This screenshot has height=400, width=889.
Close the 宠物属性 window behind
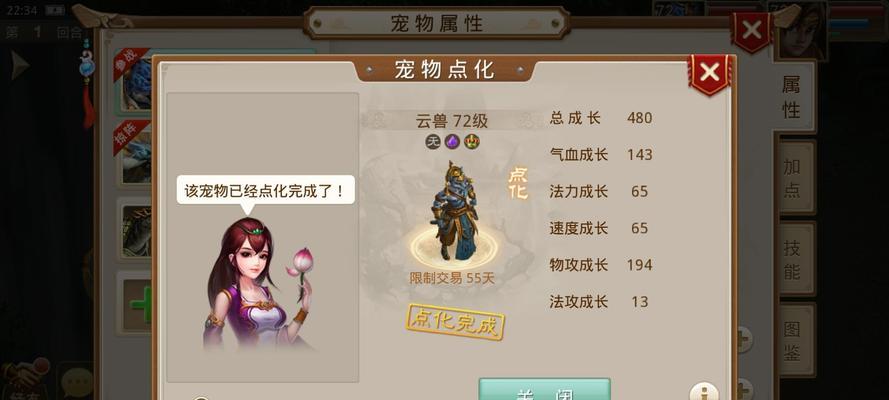point(752,30)
